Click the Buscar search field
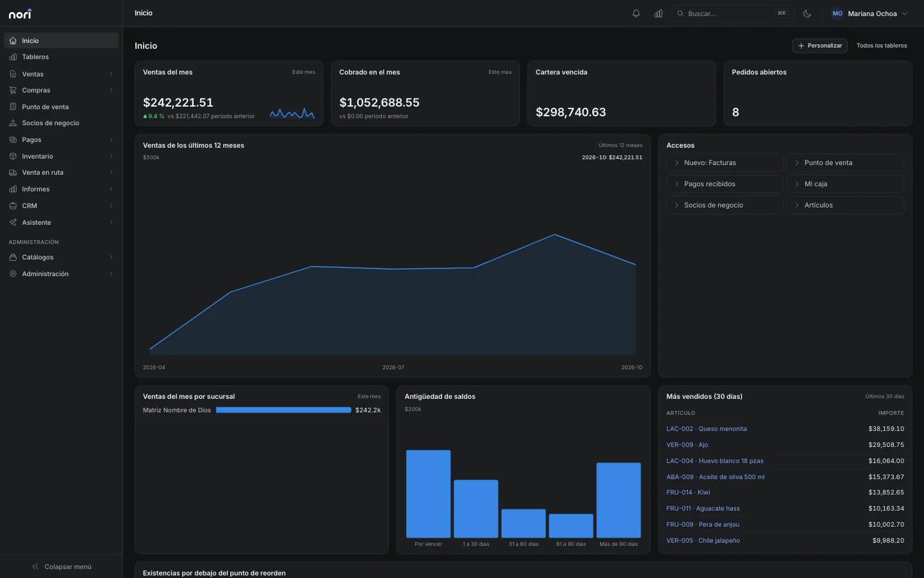Image resolution: width=924 pixels, height=578 pixels. [732, 13]
